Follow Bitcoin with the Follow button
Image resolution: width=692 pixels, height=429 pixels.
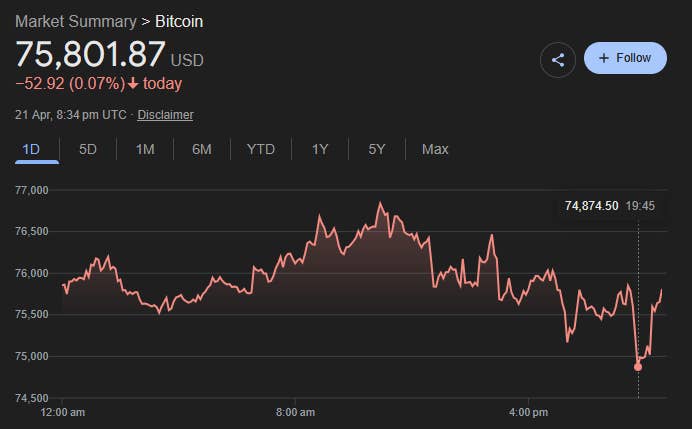(624, 58)
